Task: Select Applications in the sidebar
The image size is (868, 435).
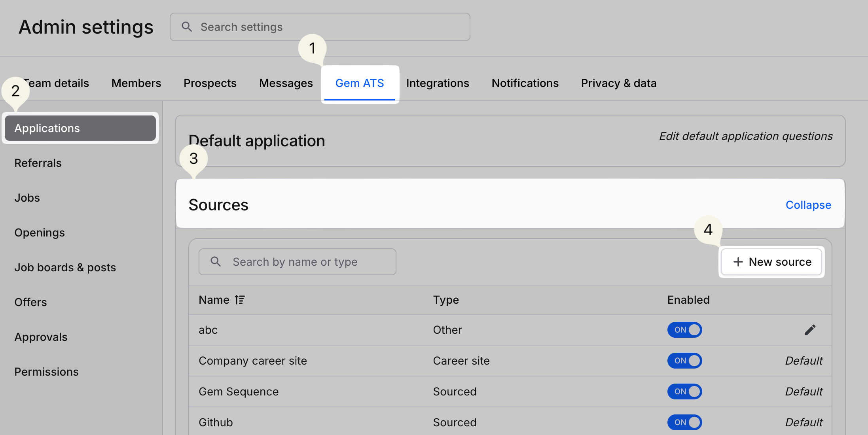Action: point(80,128)
